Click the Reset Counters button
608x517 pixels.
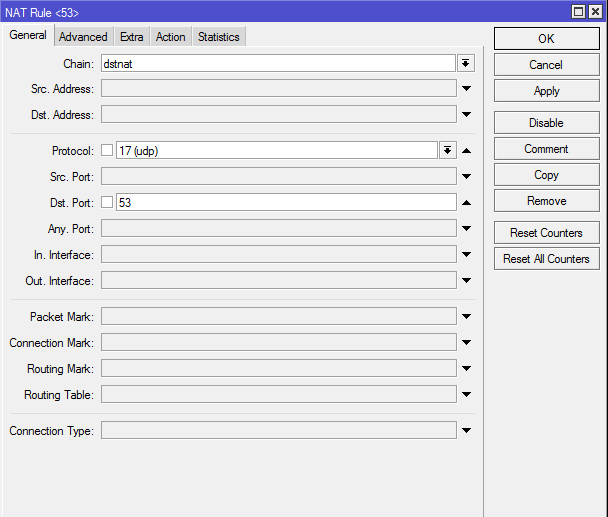click(x=547, y=233)
